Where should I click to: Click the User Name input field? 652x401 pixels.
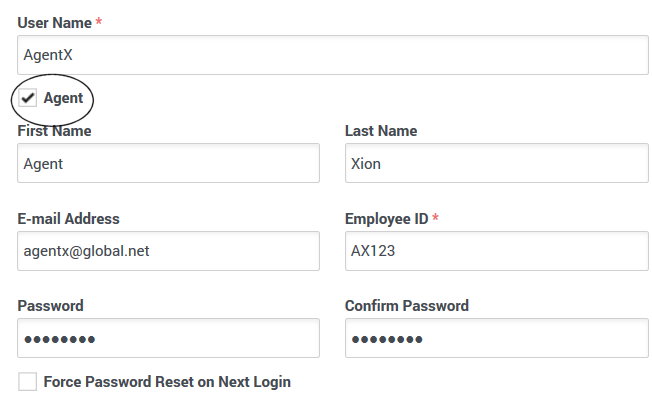[333, 55]
